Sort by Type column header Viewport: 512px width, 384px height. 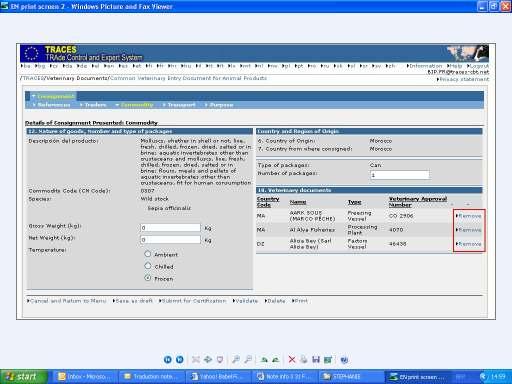[x=354, y=202]
